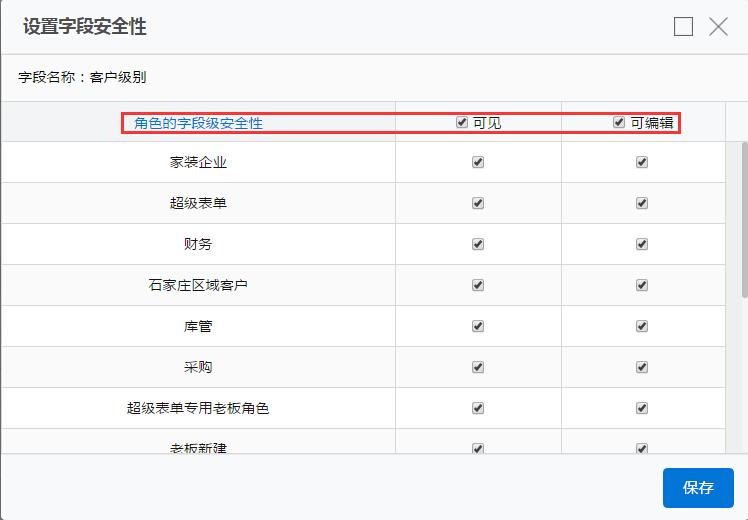Uncheck visible for 家装企业 role
This screenshot has height=520, width=748.
pyautogui.click(x=478, y=162)
